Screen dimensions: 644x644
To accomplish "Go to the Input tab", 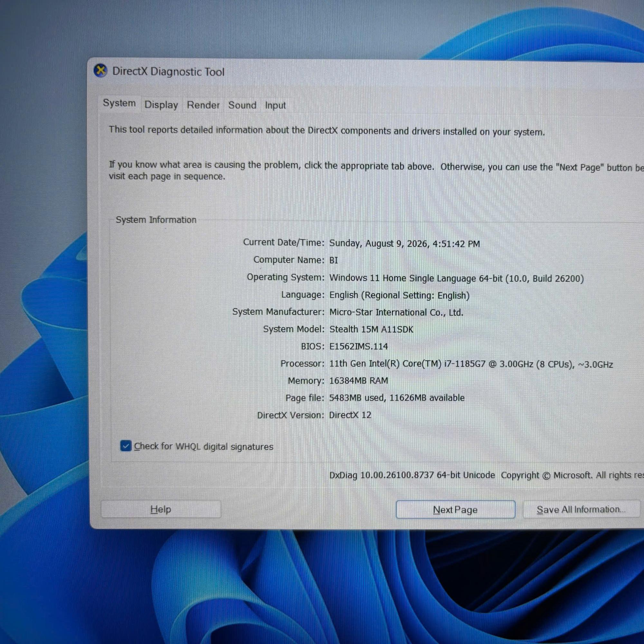I will [275, 105].
